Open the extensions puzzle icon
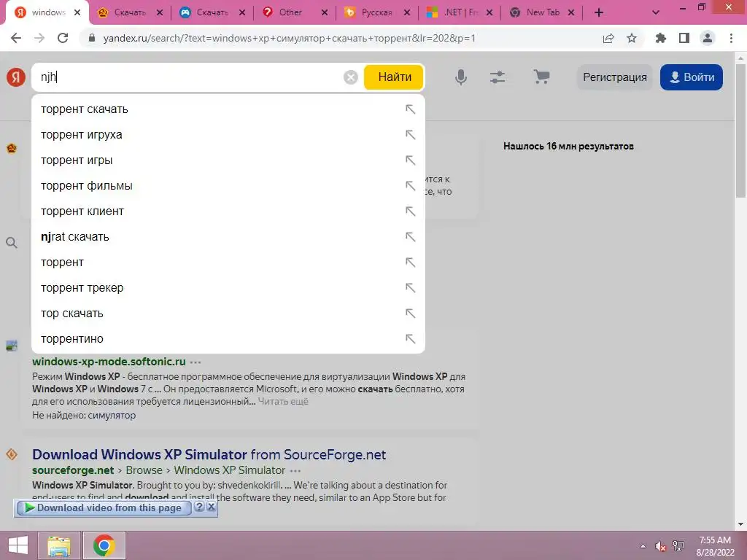The height and width of the screenshot is (560, 747). [x=661, y=38]
